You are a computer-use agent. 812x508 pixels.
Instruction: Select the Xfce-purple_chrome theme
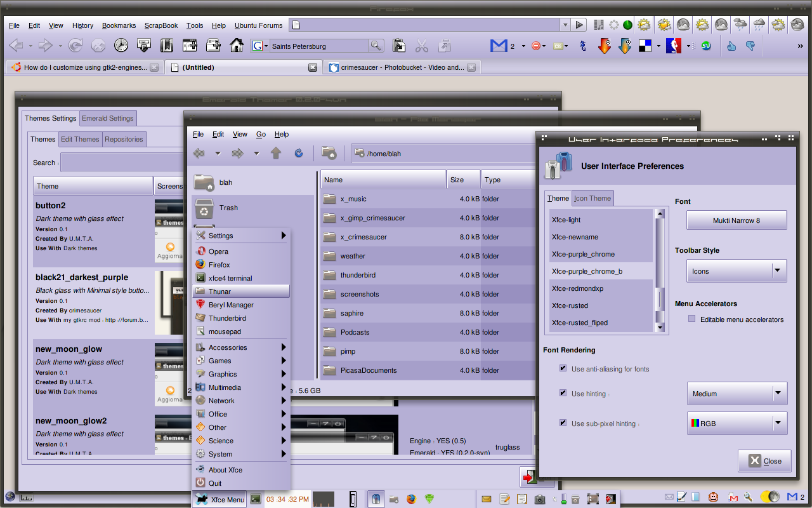[x=601, y=254]
